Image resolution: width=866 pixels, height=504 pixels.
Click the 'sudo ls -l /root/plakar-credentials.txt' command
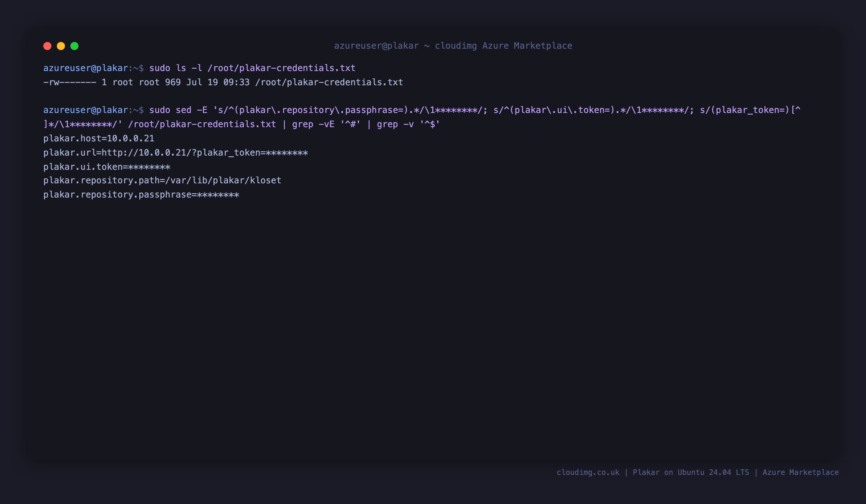pyautogui.click(x=252, y=68)
